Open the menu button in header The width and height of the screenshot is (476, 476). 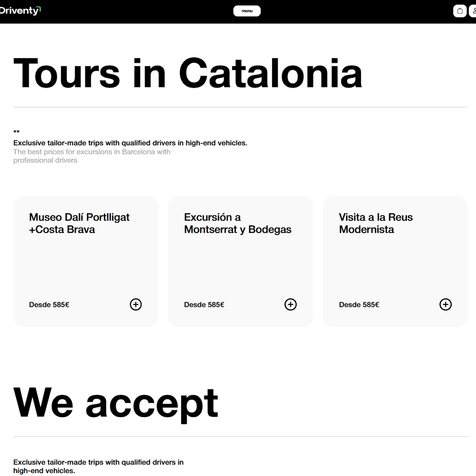point(247,11)
